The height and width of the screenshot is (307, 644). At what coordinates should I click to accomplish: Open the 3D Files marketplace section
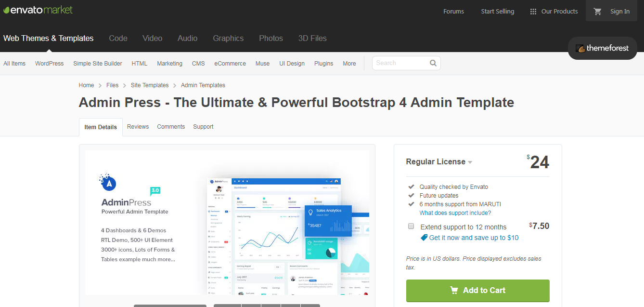click(312, 38)
